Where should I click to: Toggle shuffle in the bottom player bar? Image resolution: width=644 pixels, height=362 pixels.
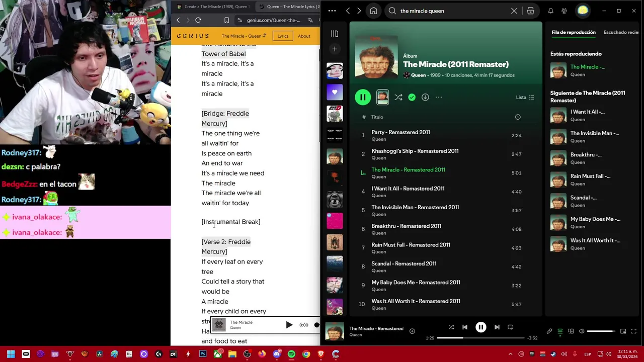(x=451, y=327)
